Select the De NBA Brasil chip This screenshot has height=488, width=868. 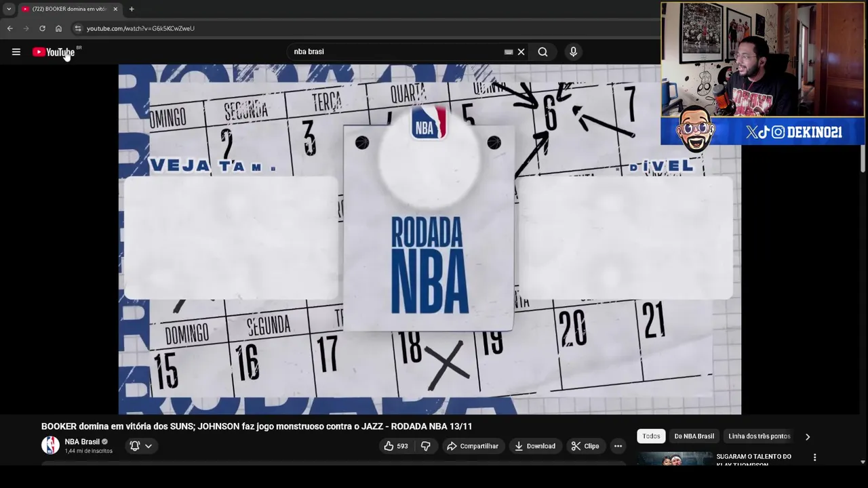coord(694,436)
